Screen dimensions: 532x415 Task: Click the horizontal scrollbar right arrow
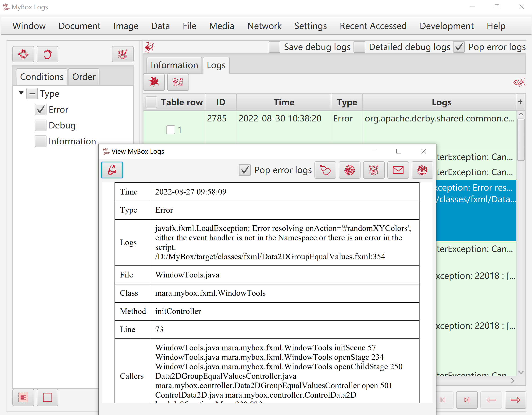(513, 381)
